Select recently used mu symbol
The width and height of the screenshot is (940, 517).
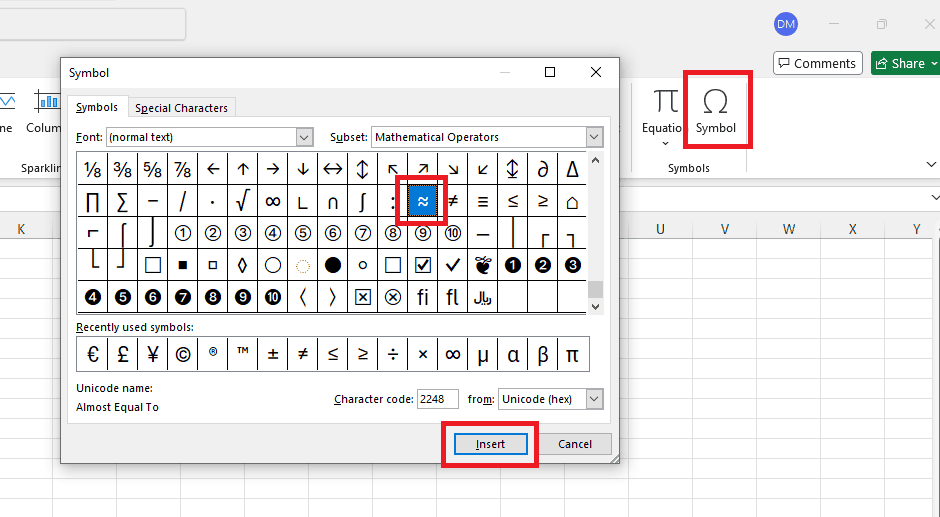(483, 354)
